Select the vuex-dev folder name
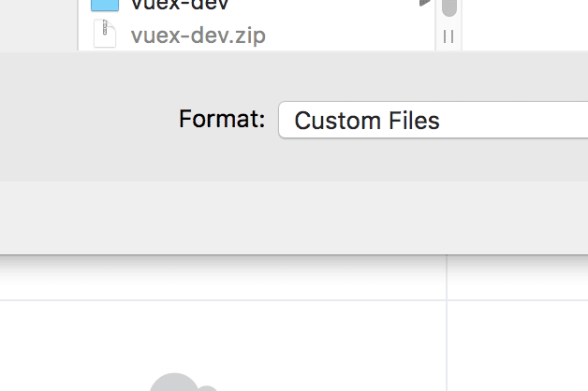 pos(180,5)
